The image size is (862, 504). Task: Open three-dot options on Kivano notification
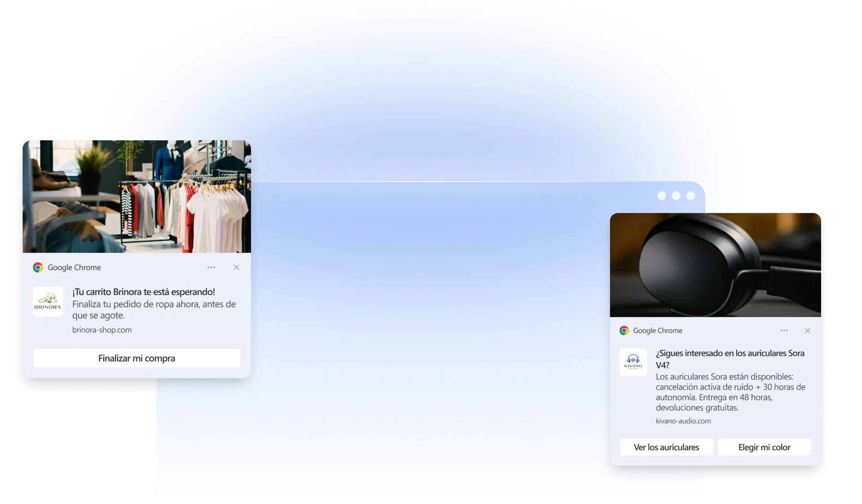point(784,330)
